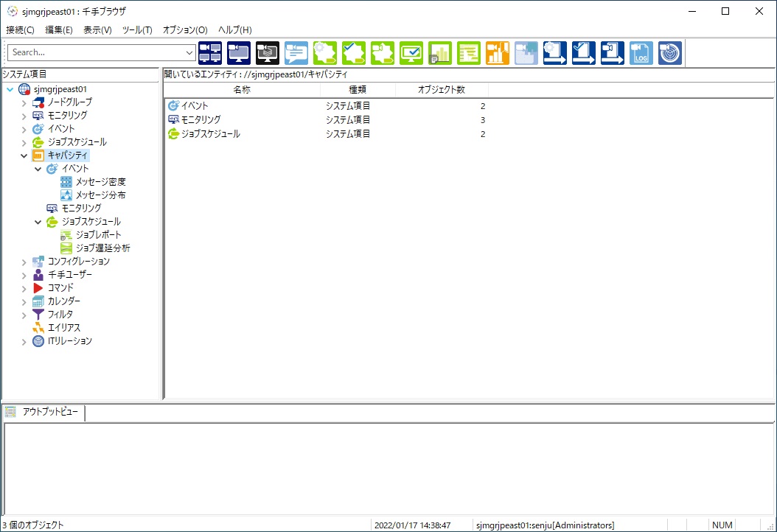
Task: Select ジョブ遅延分析 in the tree
Action: click(x=102, y=248)
